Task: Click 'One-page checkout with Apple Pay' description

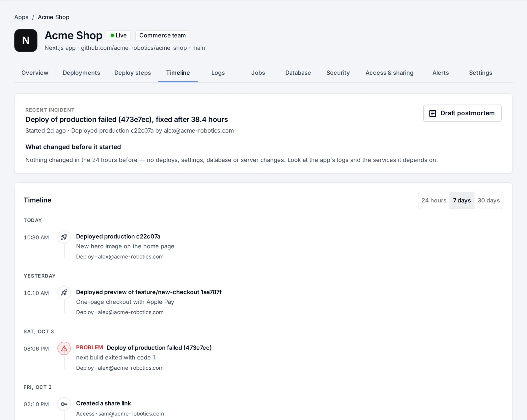Action: [x=125, y=302]
